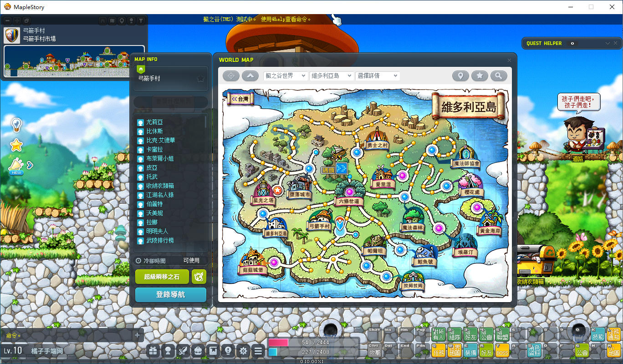
Task: Click the 超級瞬移之石 button
Action: pyautogui.click(x=162, y=277)
